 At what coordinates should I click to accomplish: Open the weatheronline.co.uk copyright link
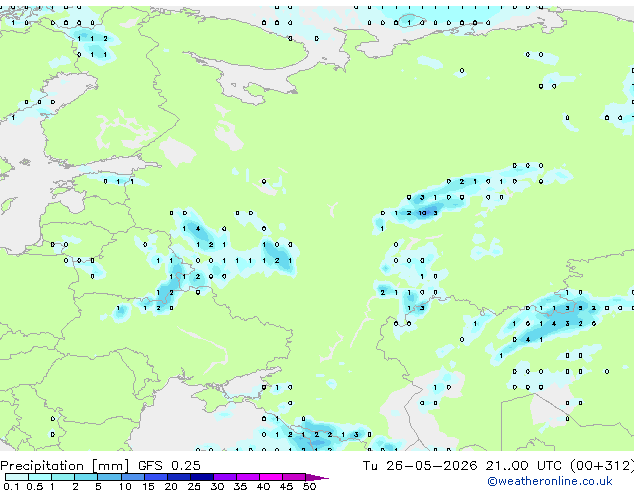[550, 481]
